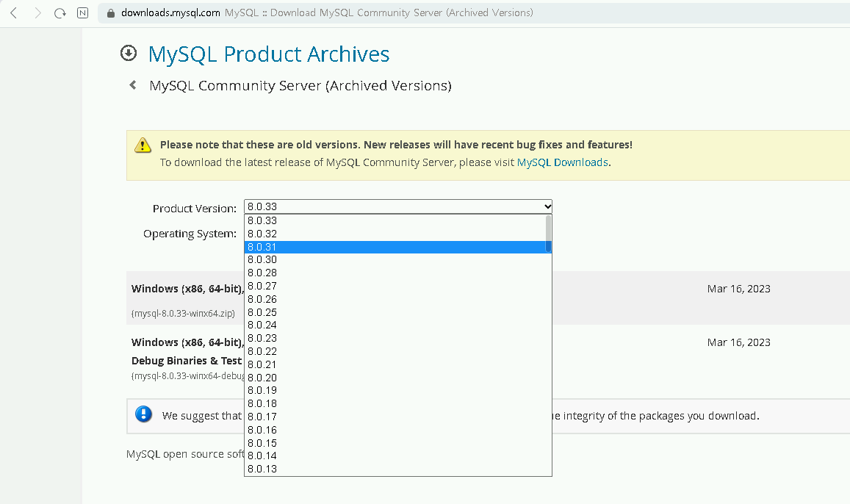
Task: Select version 8.0.33 from the list
Action: (395, 220)
